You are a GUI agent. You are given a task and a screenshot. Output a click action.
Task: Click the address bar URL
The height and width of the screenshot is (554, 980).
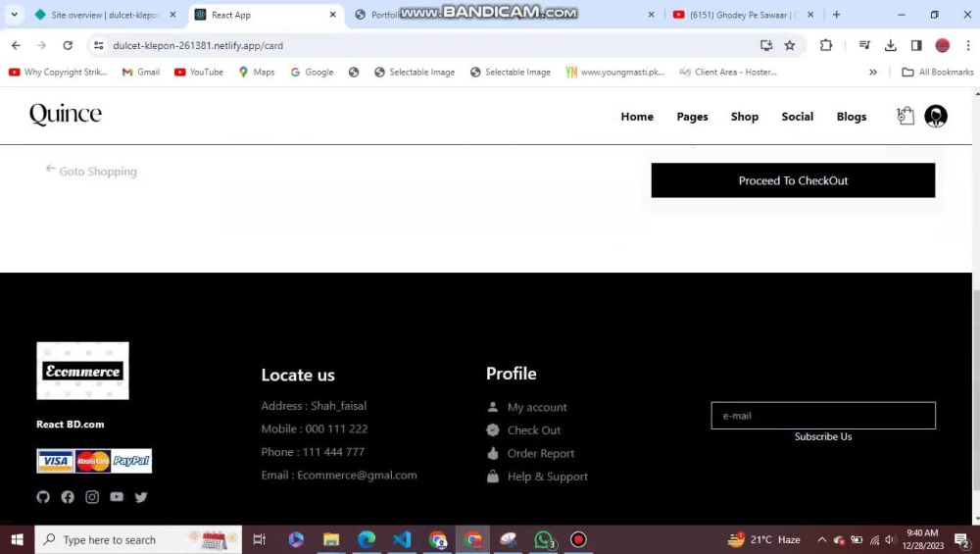(x=198, y=46)
